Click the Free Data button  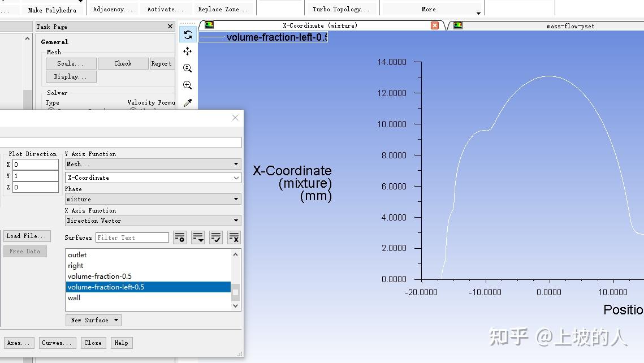coord(25,251)
